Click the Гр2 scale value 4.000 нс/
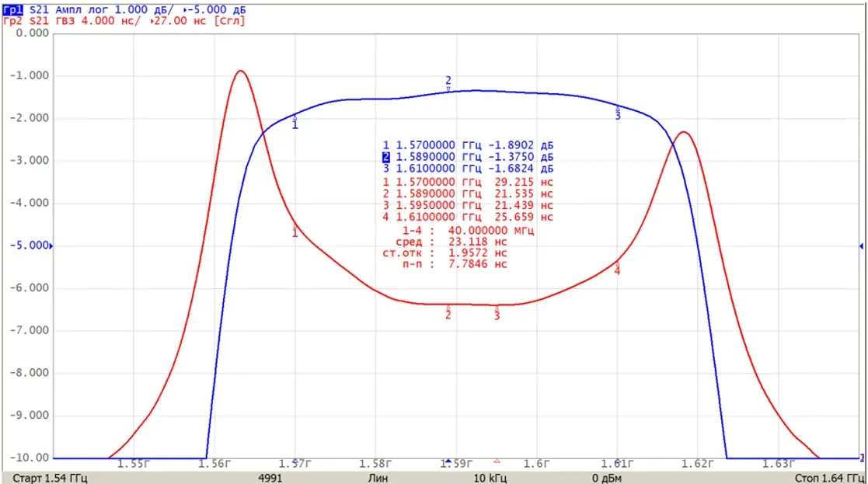Viewport: 868px width, 484px height. (x=111, y=21)
